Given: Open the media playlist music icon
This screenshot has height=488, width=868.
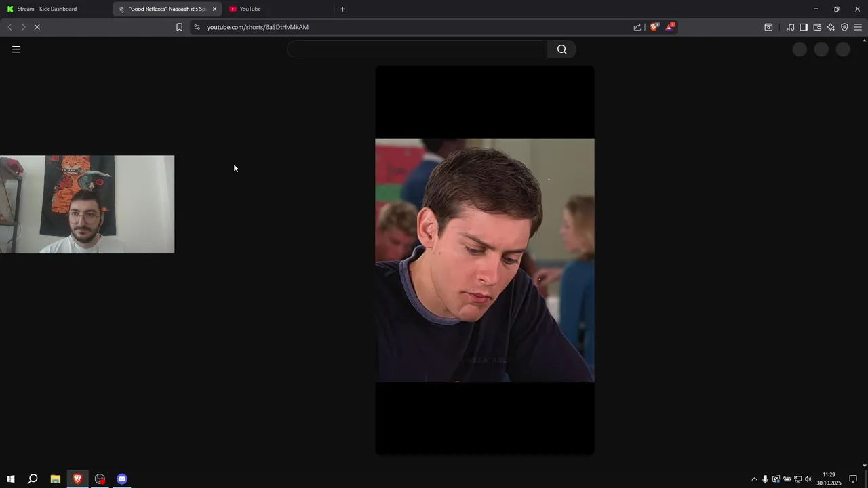Looking at the screenshot, I should click(790, 27).
